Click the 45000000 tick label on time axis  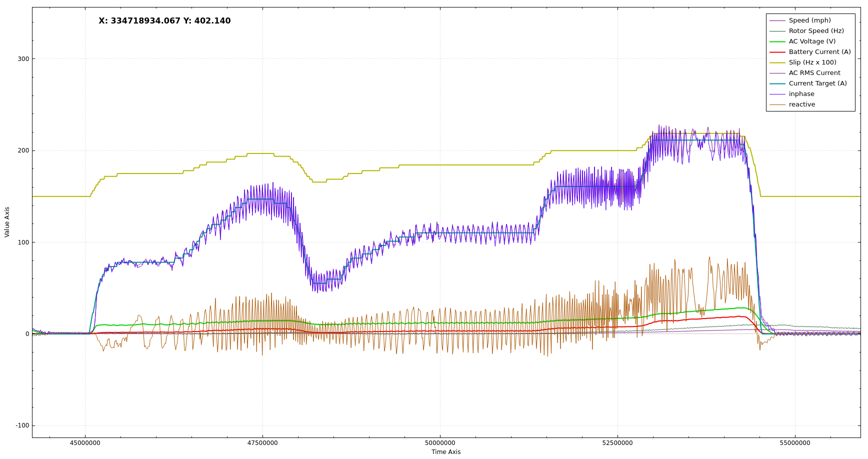(x=85, y=443)
